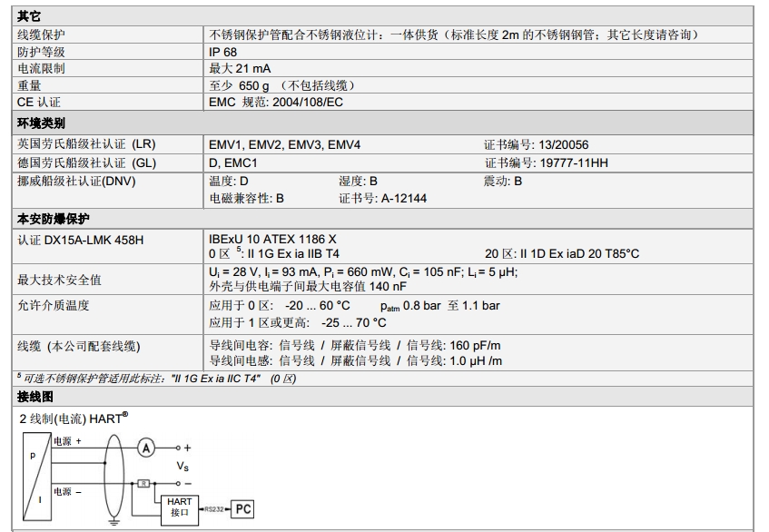
Task: Click the ground symbol under shield
Action: [x=113, y=522]
